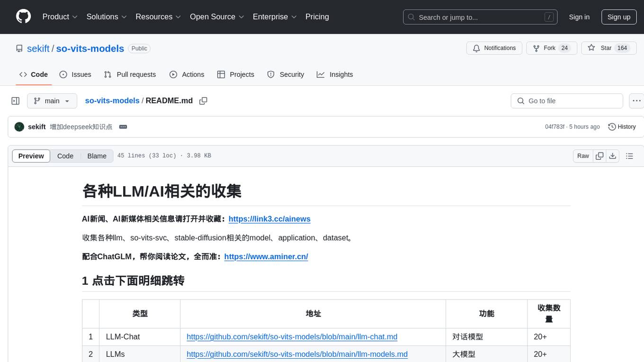Open the llm-models.md link

297,354
